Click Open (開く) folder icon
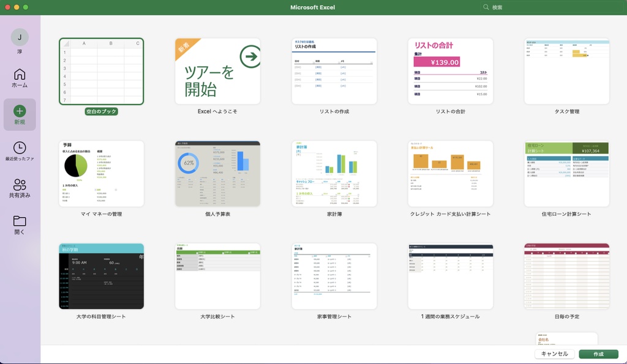Image resolution: width=627 pixels, height=364 pixels. (x=20, y=221)
